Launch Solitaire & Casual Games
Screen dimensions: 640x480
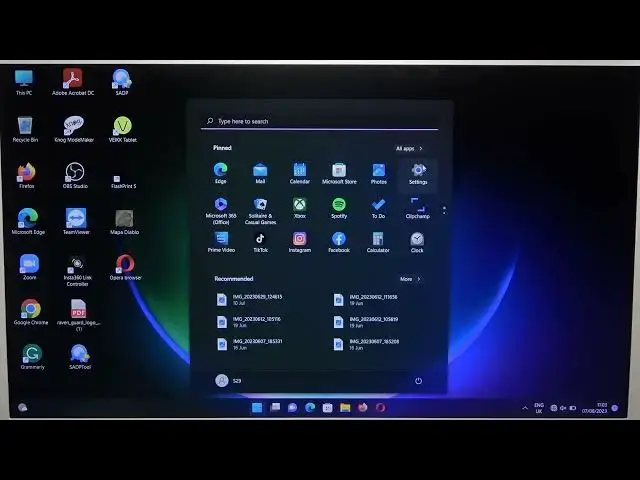[x=260, y=211]
